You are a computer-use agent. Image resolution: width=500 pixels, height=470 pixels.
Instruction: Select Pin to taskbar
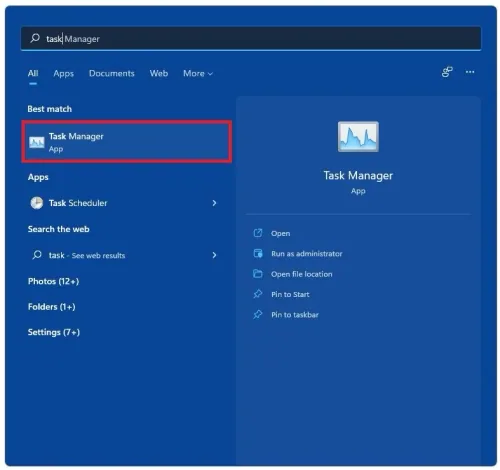click(x=295, y=315)
